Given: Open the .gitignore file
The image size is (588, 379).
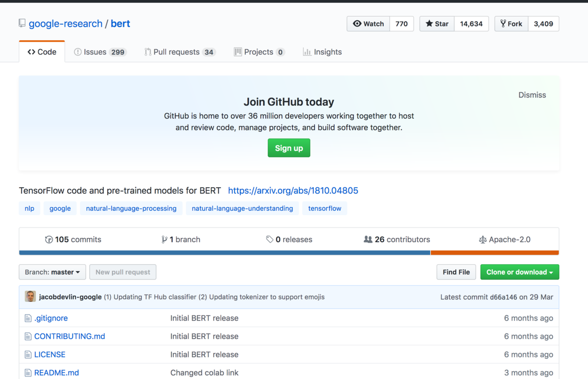Looking at the screenshot, I should [51, 318].
